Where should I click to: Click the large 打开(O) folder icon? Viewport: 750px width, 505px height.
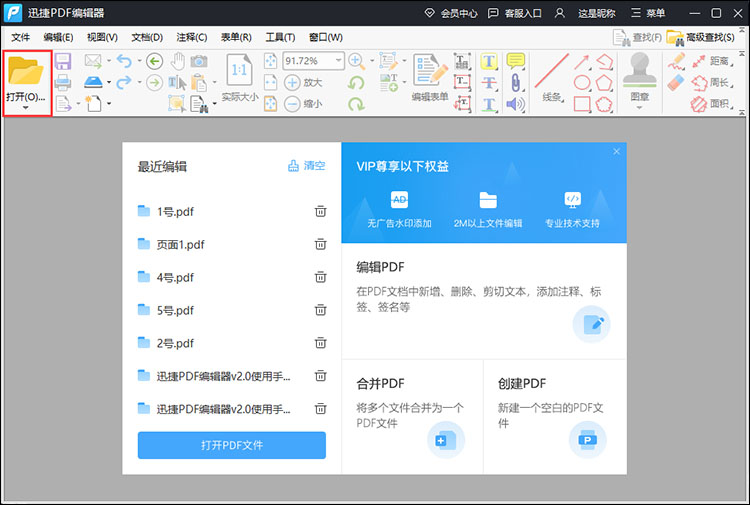coord(26,71)
